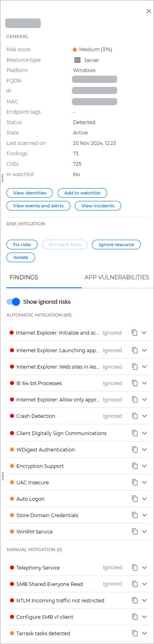Screen dimensions: 154x644
Task: Copy the Crash Detection finding
Action: pos(135,416)
